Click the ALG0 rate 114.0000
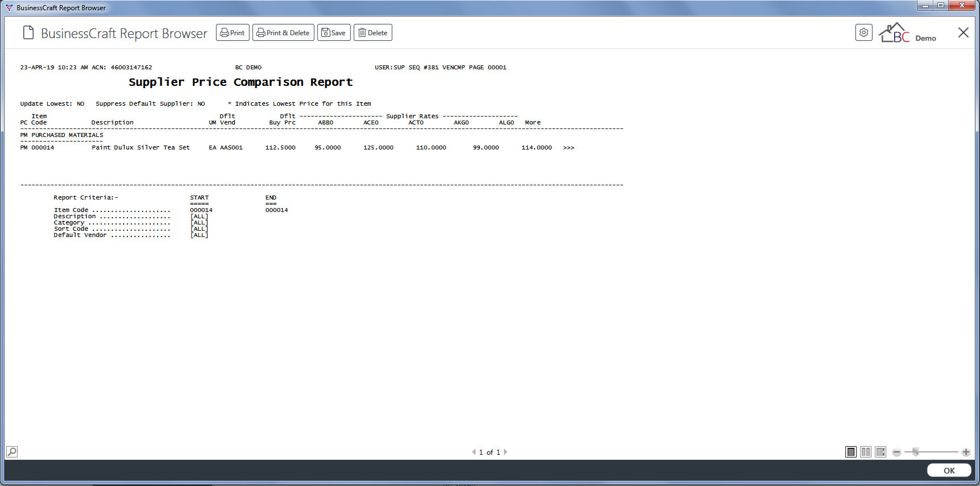The width and height of the screenshot is (980, 486). pos(536,148)
